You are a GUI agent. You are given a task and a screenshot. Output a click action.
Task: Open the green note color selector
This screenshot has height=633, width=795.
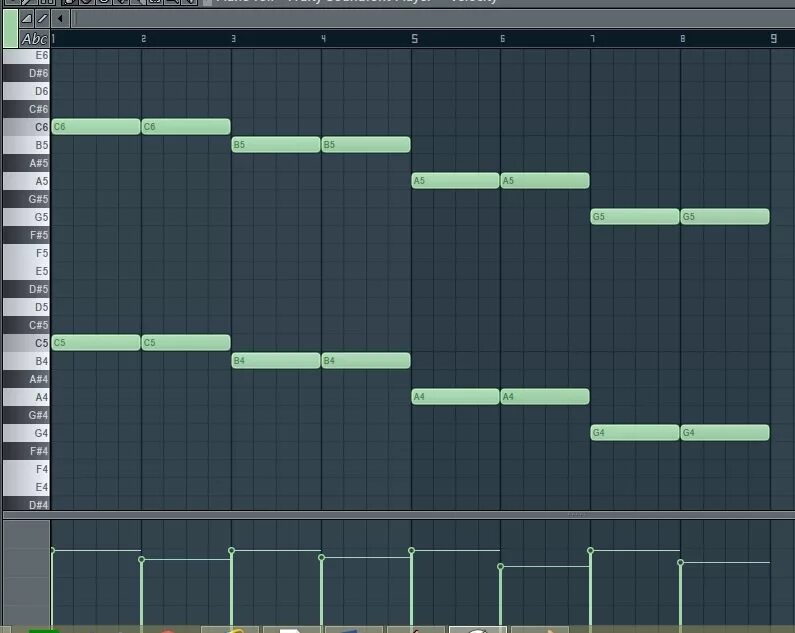pyautogui.click(x=10, y=28)
